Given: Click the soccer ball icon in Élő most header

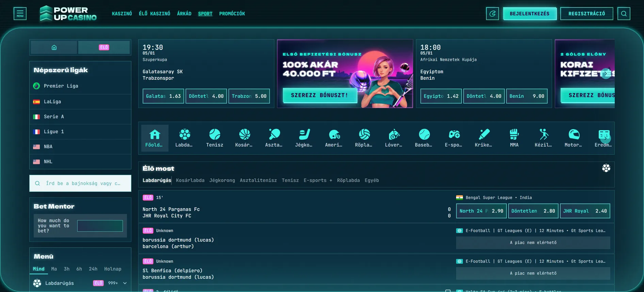Looking at the screenshot, I should click(x=606, y=168).
